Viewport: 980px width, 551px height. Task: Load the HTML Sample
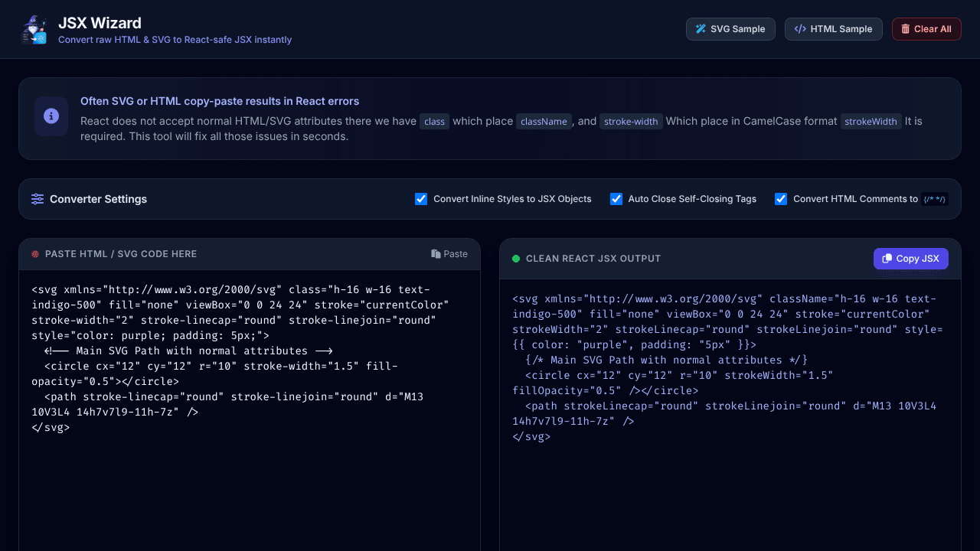click(x=833, y=29)
